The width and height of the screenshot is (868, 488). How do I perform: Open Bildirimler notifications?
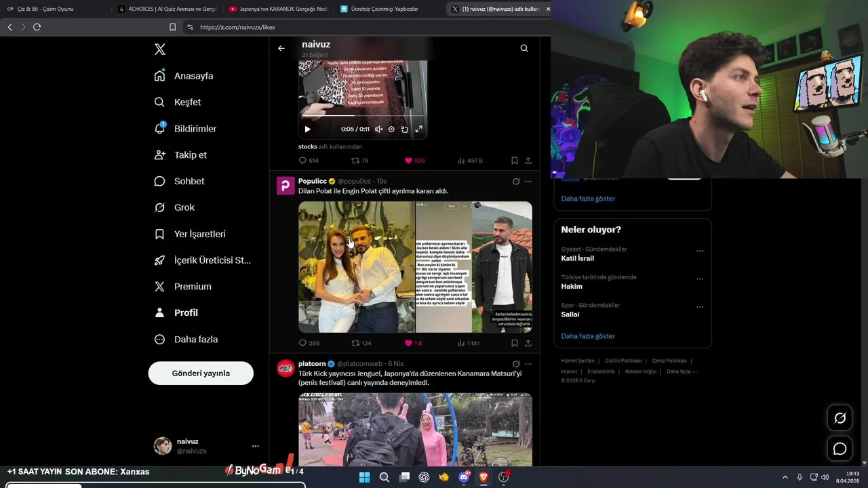(185, 129)
